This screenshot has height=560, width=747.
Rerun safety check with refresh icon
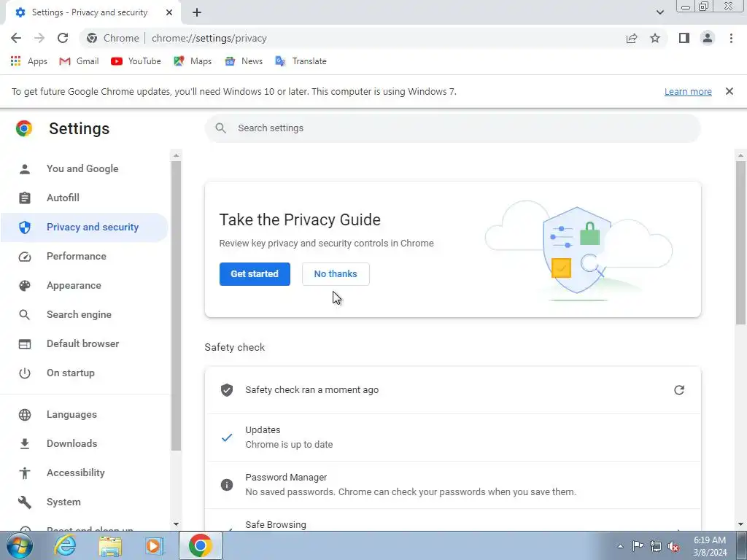point(679,390)
